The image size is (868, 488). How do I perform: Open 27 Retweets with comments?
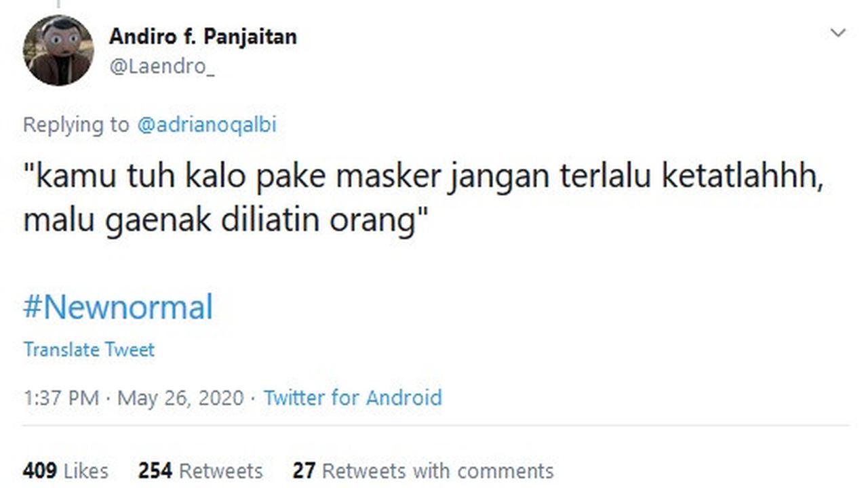coord(423,470)
